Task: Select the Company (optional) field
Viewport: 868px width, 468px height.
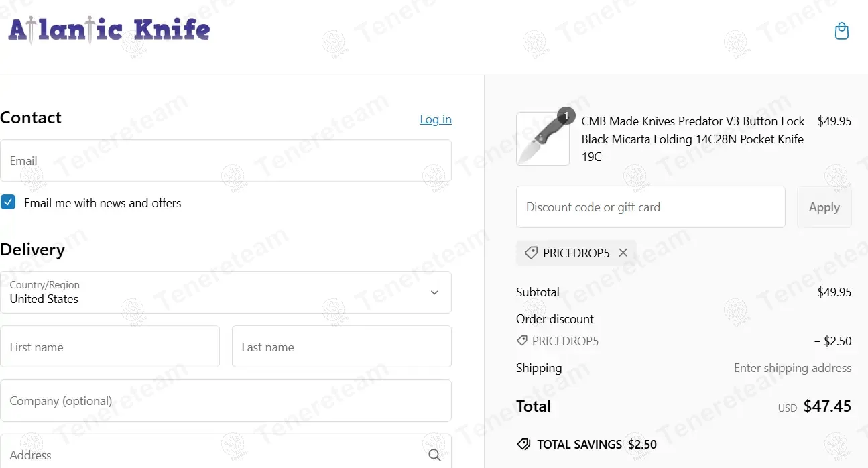Action: tap(225, 401)
